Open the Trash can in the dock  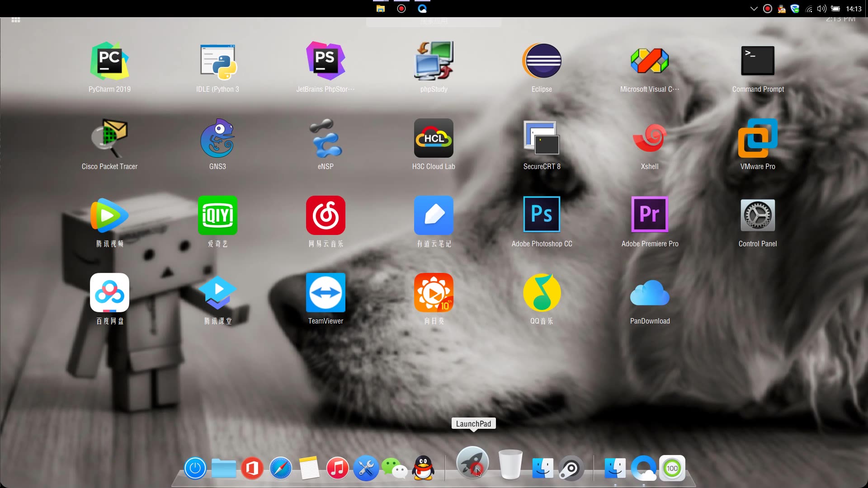[x=510, y=464]
